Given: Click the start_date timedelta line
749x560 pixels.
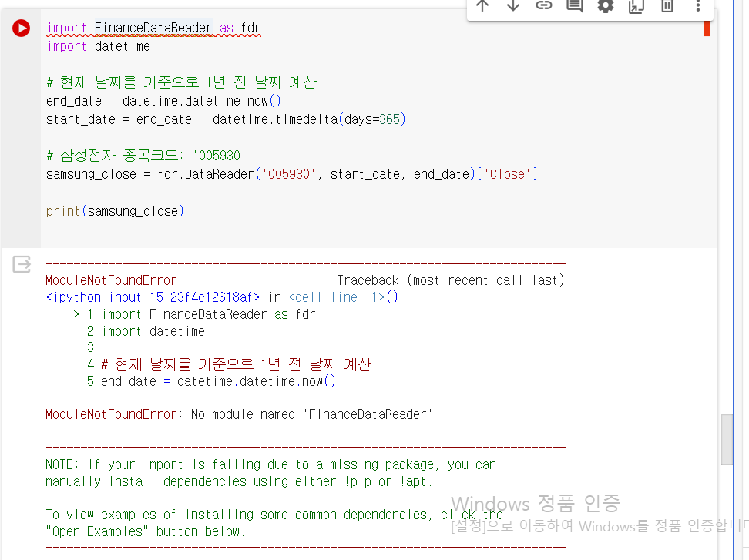Looking at the screenshot, I should [x=226, y=119].
